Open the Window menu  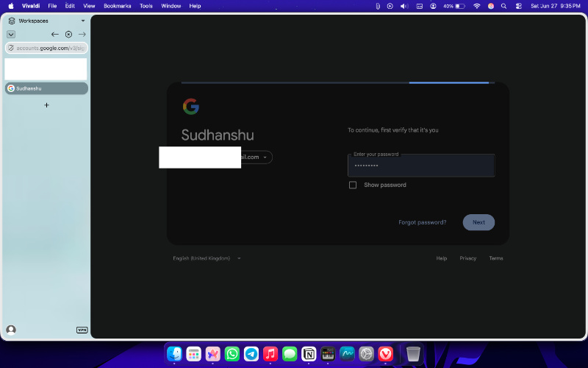coord(171,6)
